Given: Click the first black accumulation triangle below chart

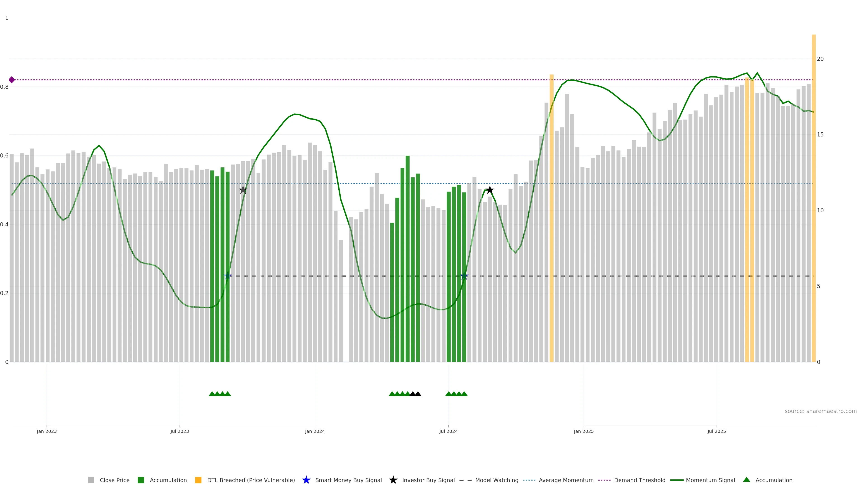Looking at the screenshot, I should pyautogui.click(x=413, y=394).
